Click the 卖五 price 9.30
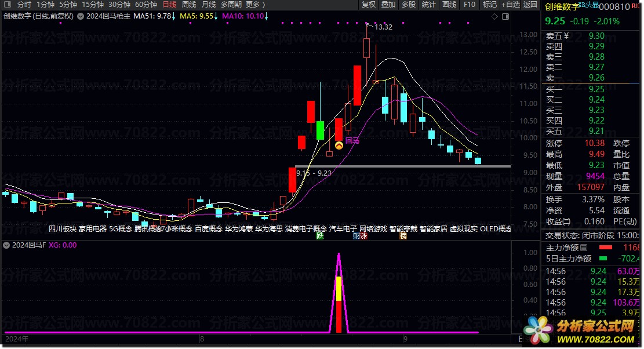The image size is (644, 349). pos(596,36)
